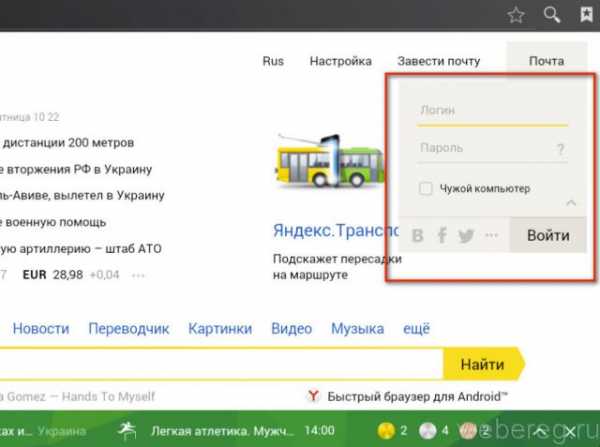Click 'Подскажет пересадки на маршруте' text
The width and height of the screenshot is (600, 447).
click(337, 267)
